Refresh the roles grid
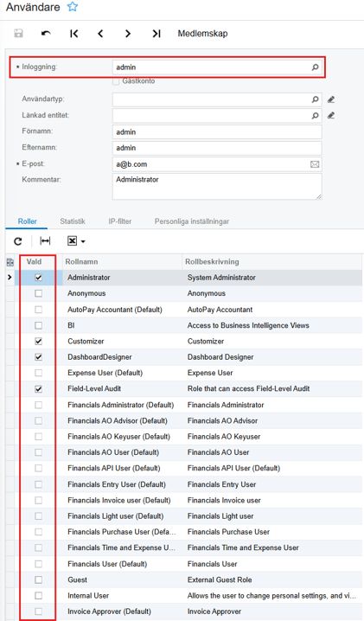This screenshot has width=364, height=621. [x=18, y=241]
